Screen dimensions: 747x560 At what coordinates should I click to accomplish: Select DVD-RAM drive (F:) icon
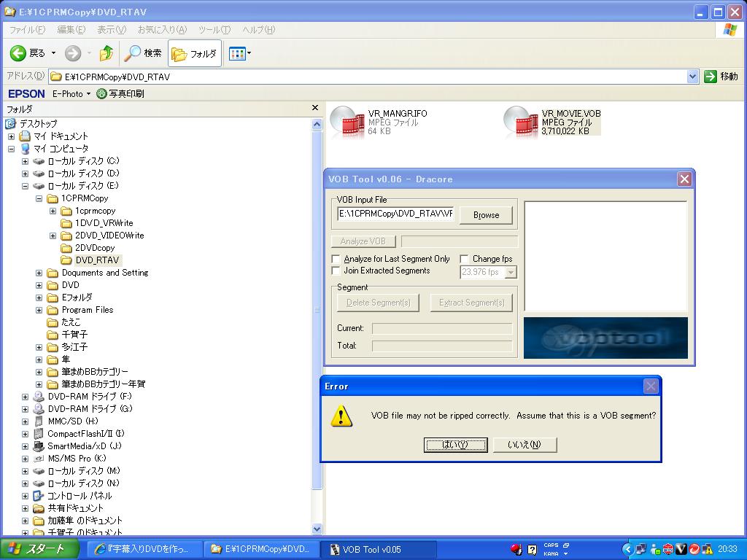(39, 396)
